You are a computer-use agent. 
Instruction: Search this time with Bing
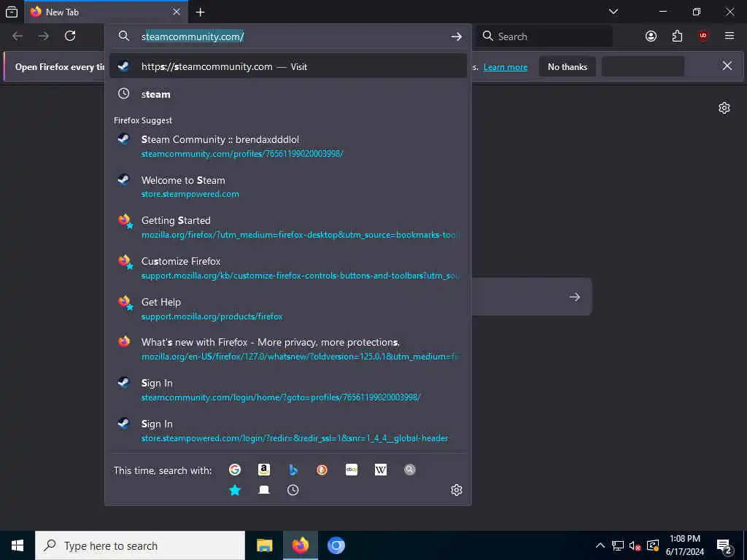[293, 470]
